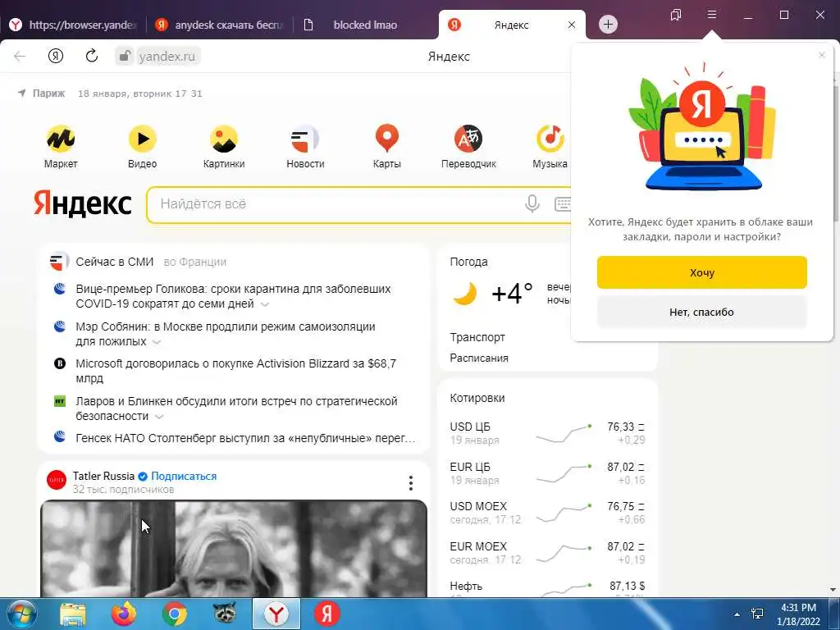Image resolution: width=840 pixels, height=630 pixels.
Task: Click the yandex.ru address bar
Action: (x=167, y=57)
